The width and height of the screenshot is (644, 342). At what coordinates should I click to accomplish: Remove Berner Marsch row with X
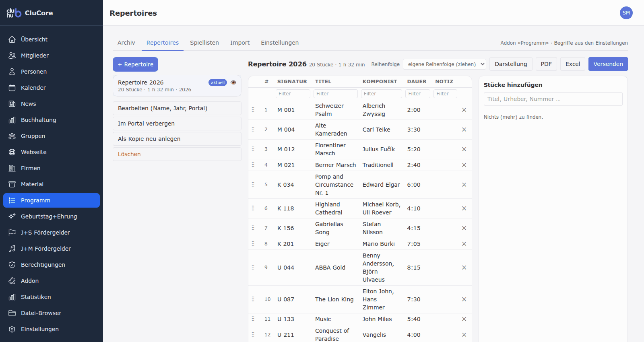coord(464,165)
